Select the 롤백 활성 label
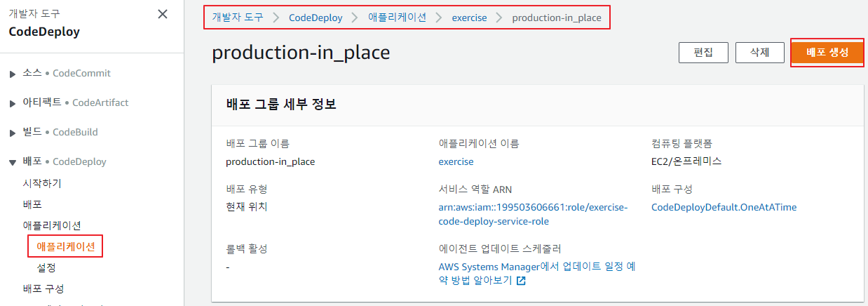The image size is (868, 306). pos(246,249)
